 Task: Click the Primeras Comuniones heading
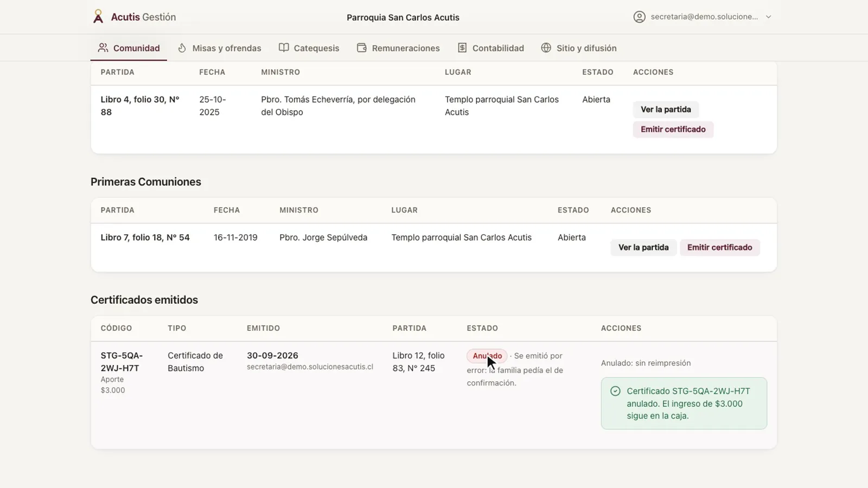(x=146, y=182)
